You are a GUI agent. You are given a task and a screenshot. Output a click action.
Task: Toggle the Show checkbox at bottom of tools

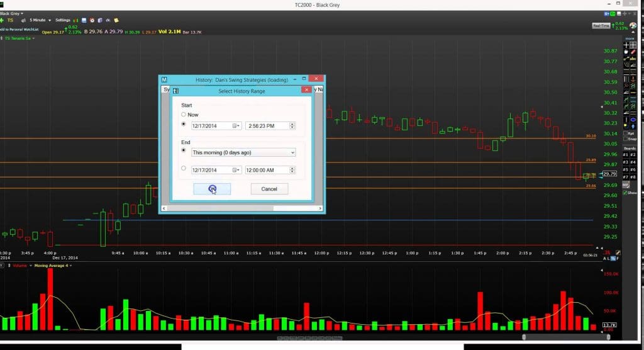click(626, 193)
